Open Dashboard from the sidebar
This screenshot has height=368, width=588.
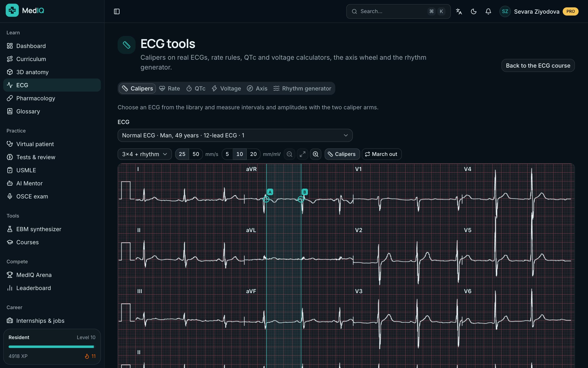(x=52, y=46)
